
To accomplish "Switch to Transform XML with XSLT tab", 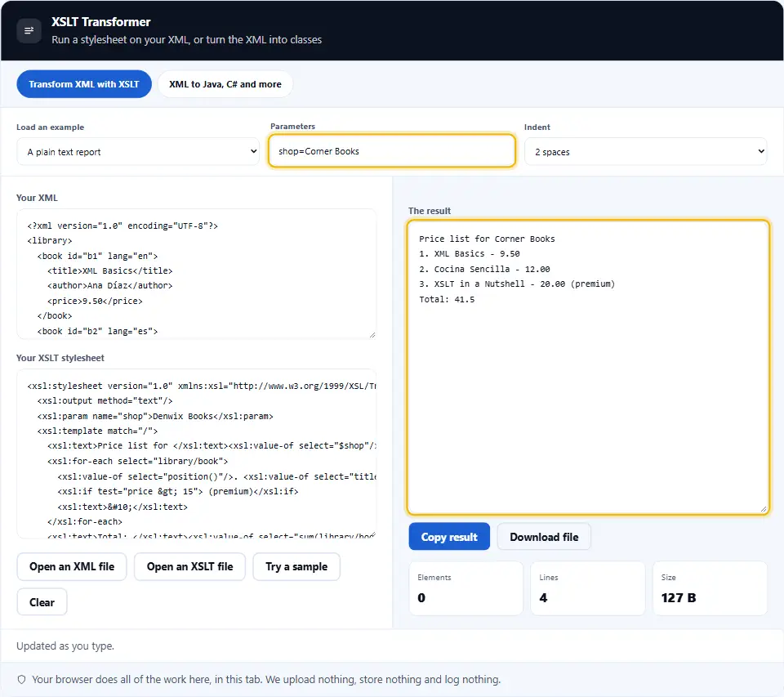I will point(84,84).
